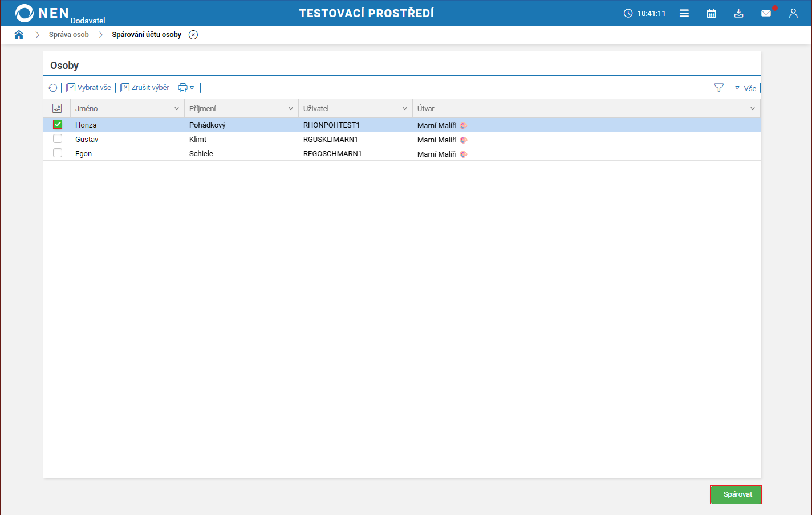
Task: Click the refresh list icon
Action: (x=53, y=88)
